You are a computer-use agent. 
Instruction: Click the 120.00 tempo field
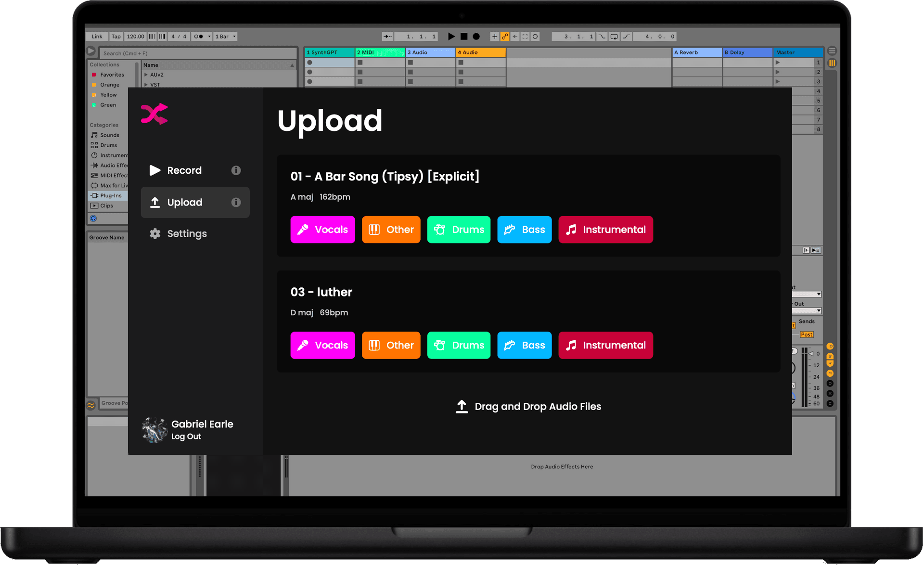coord(135,37)
